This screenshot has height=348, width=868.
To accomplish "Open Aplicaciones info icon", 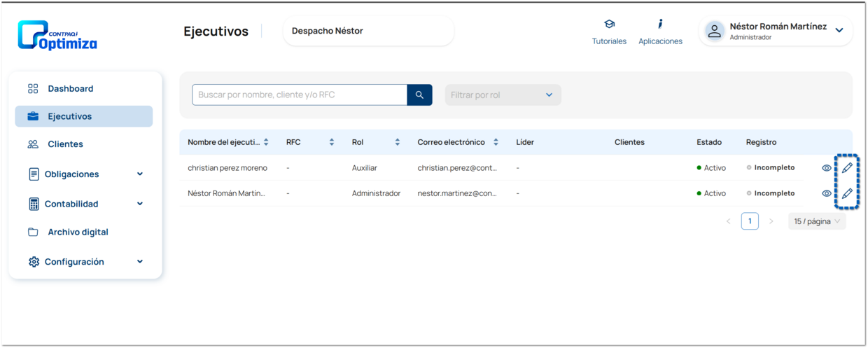I will 660,25.
